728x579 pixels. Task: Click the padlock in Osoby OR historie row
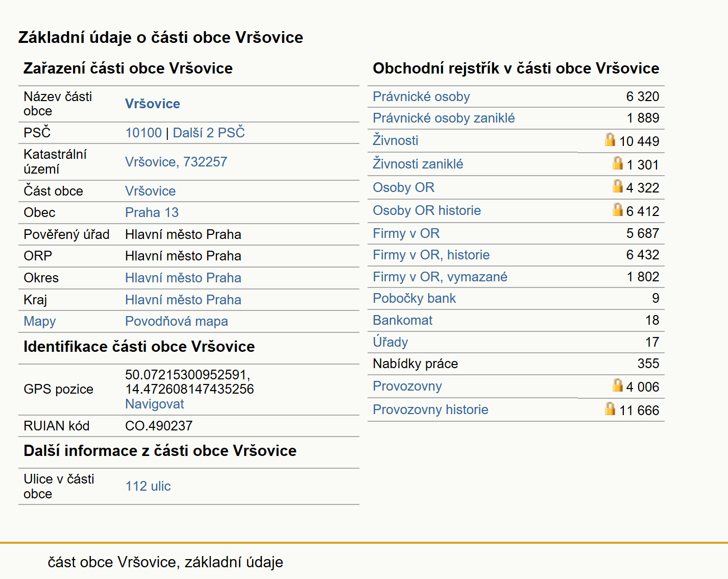617,209
